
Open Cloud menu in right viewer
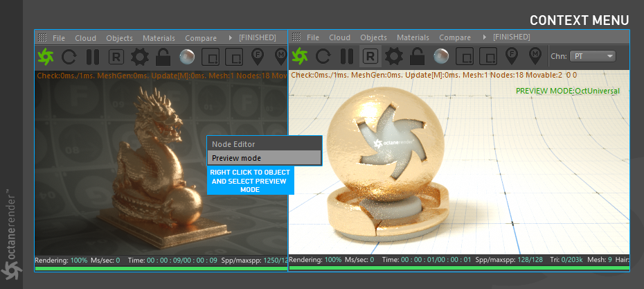[340, 37]
